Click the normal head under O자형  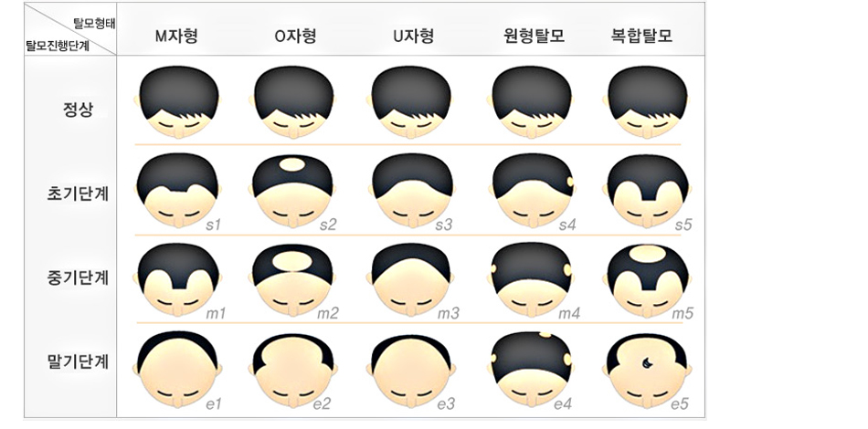pyautogui.click(x=293, y=102)
